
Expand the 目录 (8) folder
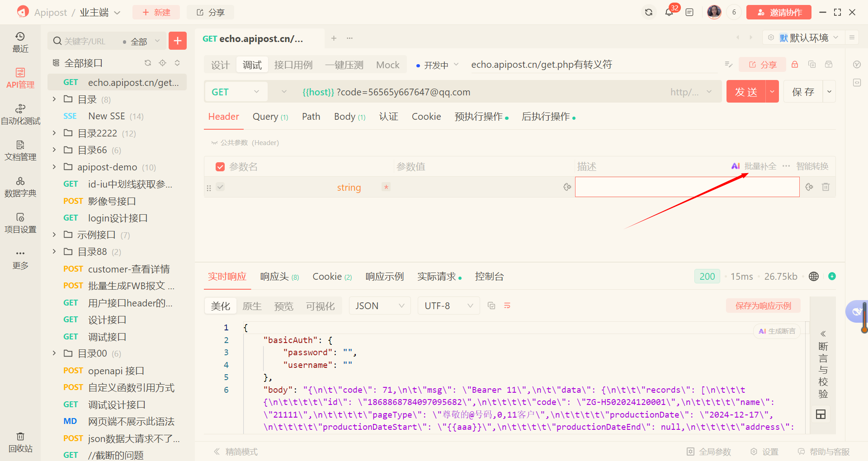(x=54, y=99)
